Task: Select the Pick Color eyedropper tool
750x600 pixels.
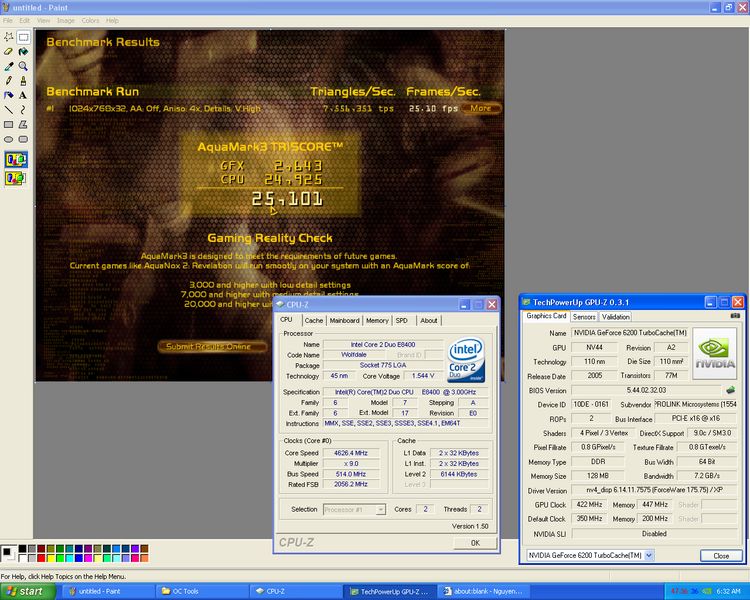Action: point(9,67)
